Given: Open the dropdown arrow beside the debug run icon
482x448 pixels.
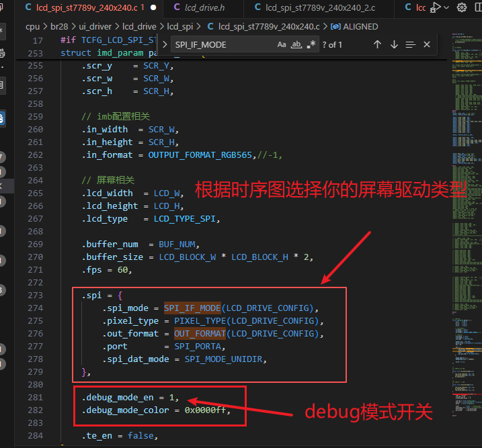Looking at the screenshot, I should click(446, 7).
